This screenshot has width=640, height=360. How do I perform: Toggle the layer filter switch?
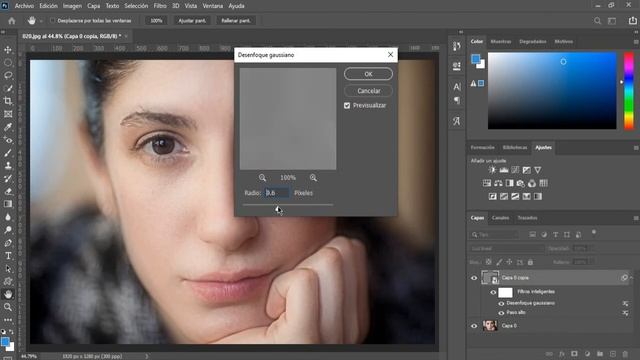pyautogui.click(x=594, y=233)
